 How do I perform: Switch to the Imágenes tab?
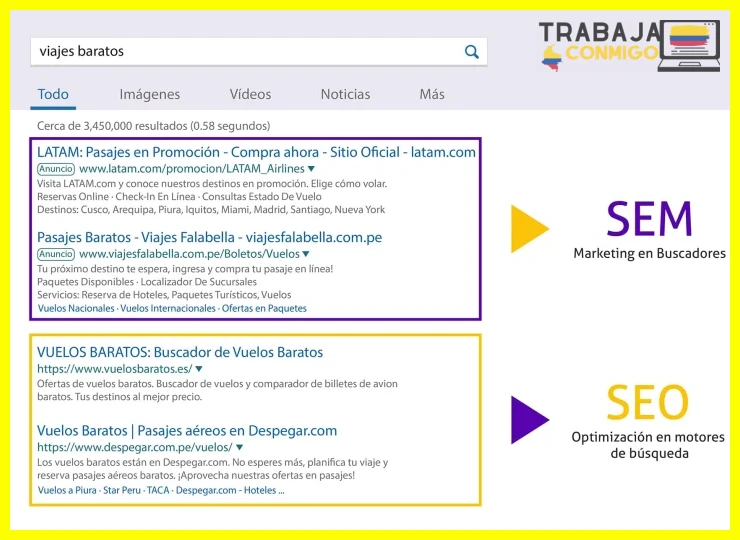(x=150, y=94)
